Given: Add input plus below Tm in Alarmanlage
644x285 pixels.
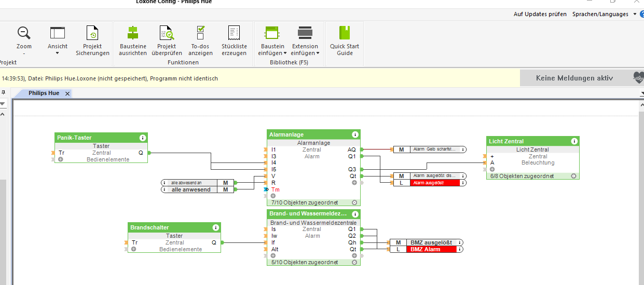Looking at the screenshot, I should click(273, 196).
